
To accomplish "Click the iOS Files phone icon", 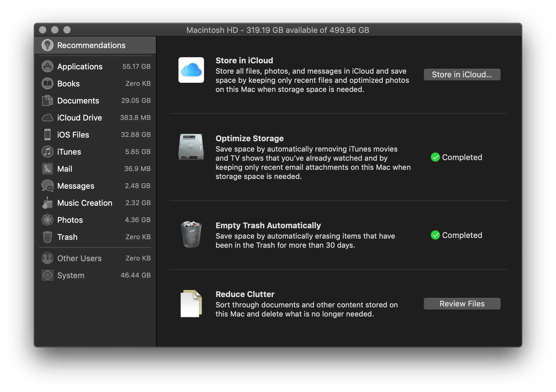I will point(48,135).
